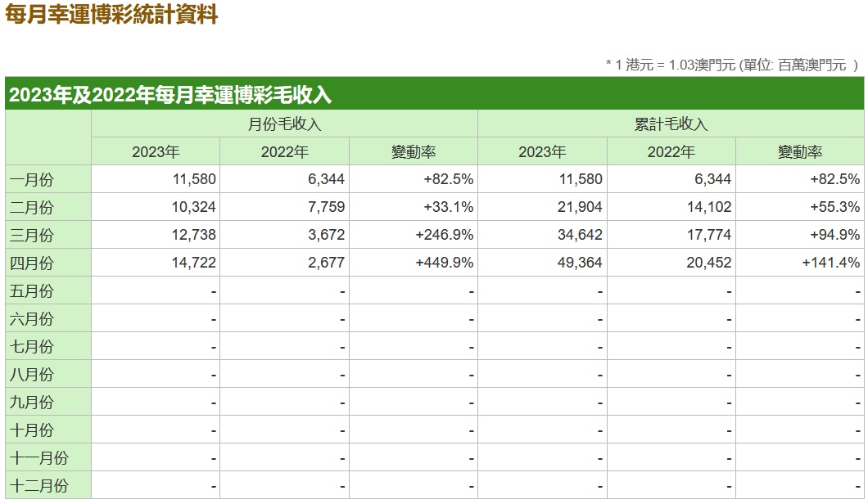Click the cumulative 2022 value 17,774
Viewport: 868px width, 504px height.
709,235
